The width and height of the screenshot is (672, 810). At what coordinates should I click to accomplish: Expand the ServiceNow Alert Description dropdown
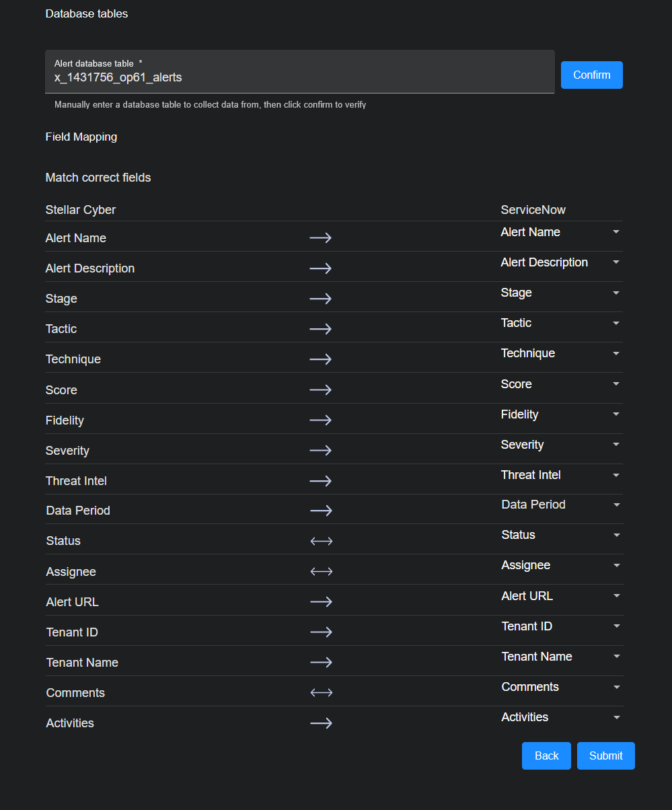coord(561,262)
